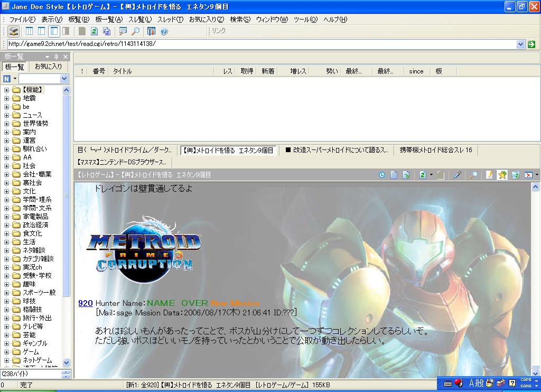Open the メトロイドプライム/ダーク thread tab
Viewport: 541px width, 392px height.
click(x=124, y=150)
